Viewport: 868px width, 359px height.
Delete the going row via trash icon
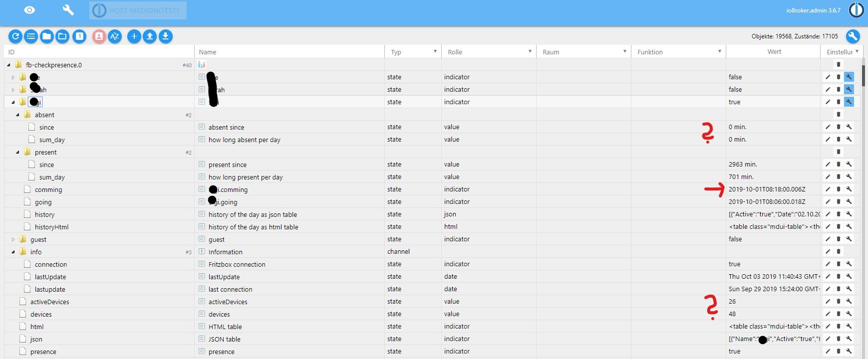(x=839, y=201)
